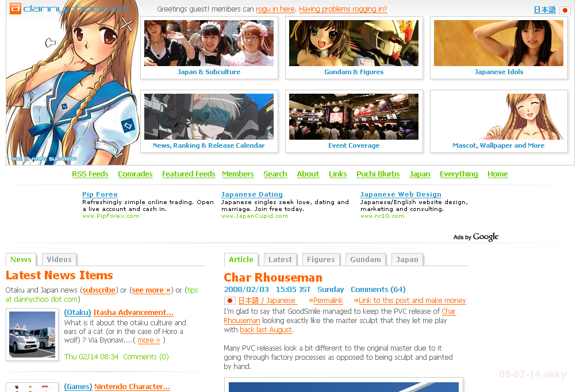Open Mascot, Wallpaper and More image
Viewport: 580px width, 392px height.
pos(498,117)
